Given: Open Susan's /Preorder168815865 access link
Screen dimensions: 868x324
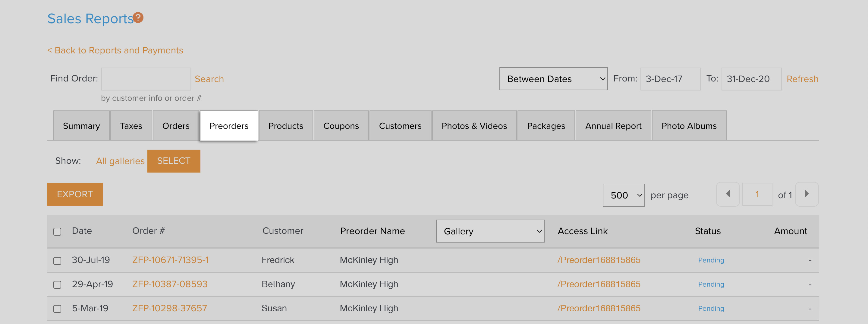Looking at the screenshot, I should [599, 308].
